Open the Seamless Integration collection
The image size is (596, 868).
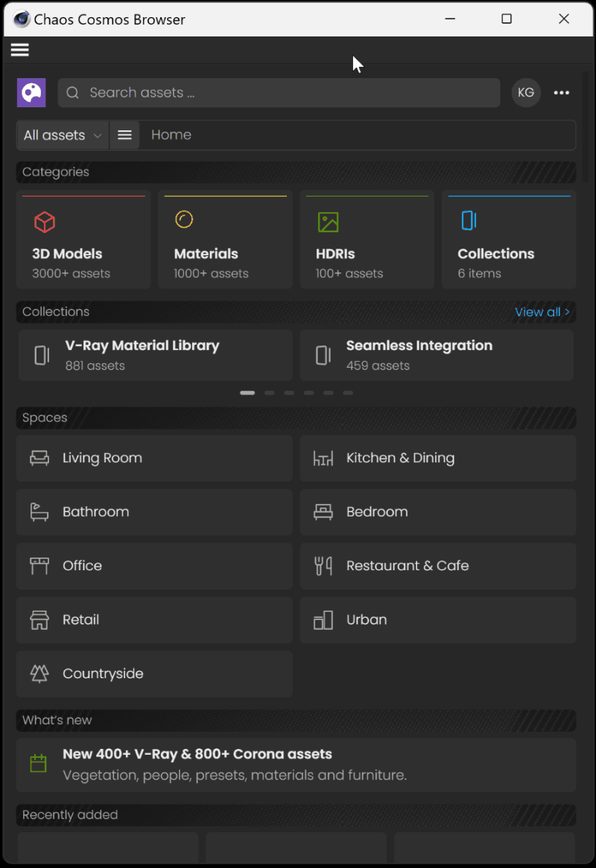tap(437, 355)
